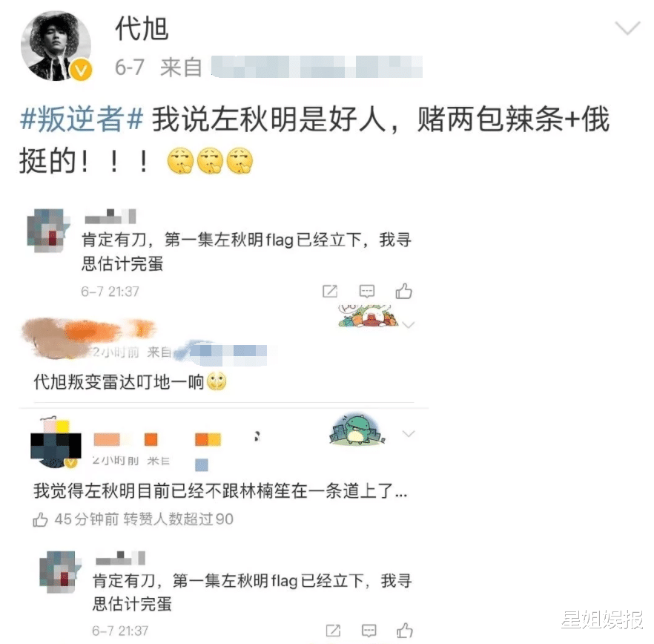Reply to the bottom 肯定有刀 comment

(x=369, y=630)
